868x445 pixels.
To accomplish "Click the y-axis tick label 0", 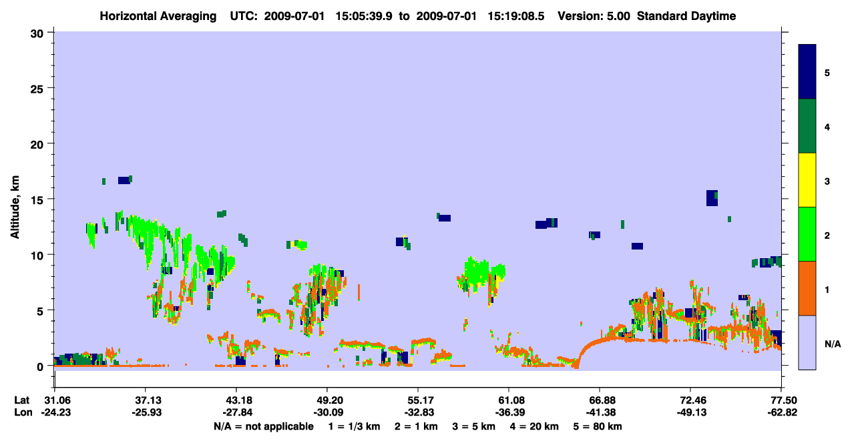I will pyautogui.click(x=41, y=366).
